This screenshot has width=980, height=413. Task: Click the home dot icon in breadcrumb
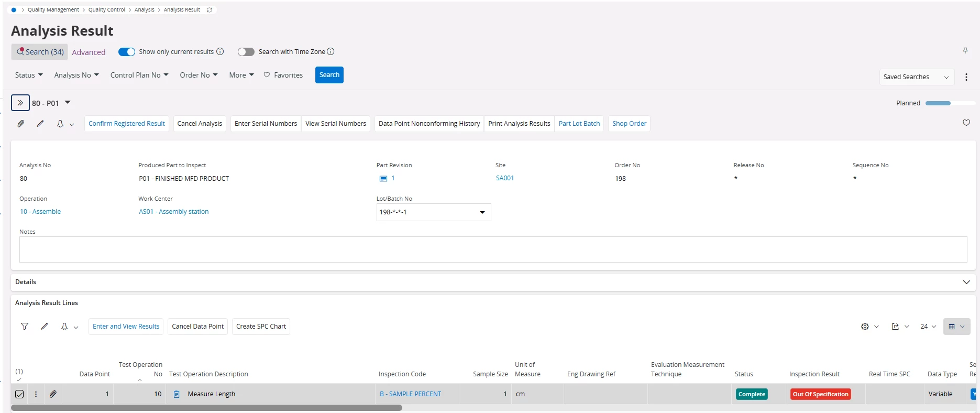pos(14,10)
